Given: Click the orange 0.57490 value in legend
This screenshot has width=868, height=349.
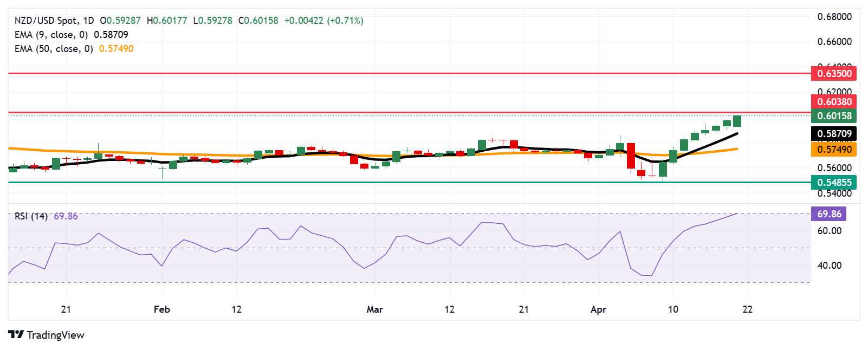Looking at the screenshot, I should click(x=116, y=49).
